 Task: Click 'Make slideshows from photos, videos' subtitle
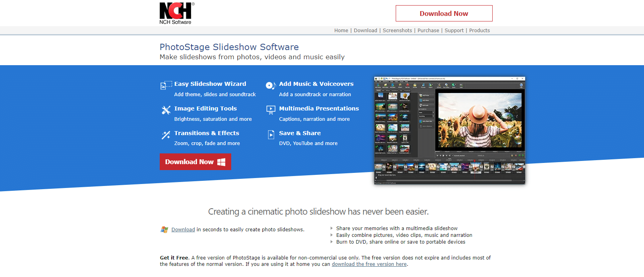(252, 57)
